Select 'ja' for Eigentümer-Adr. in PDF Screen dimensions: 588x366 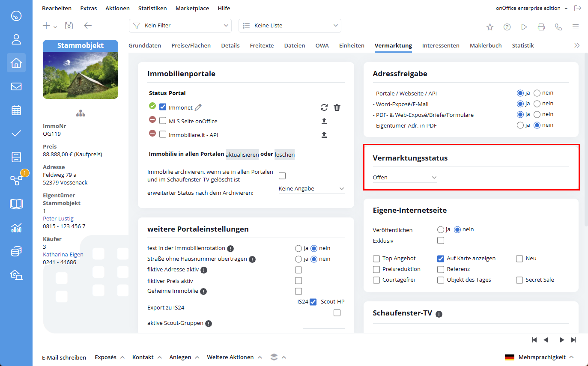(520, 125)
